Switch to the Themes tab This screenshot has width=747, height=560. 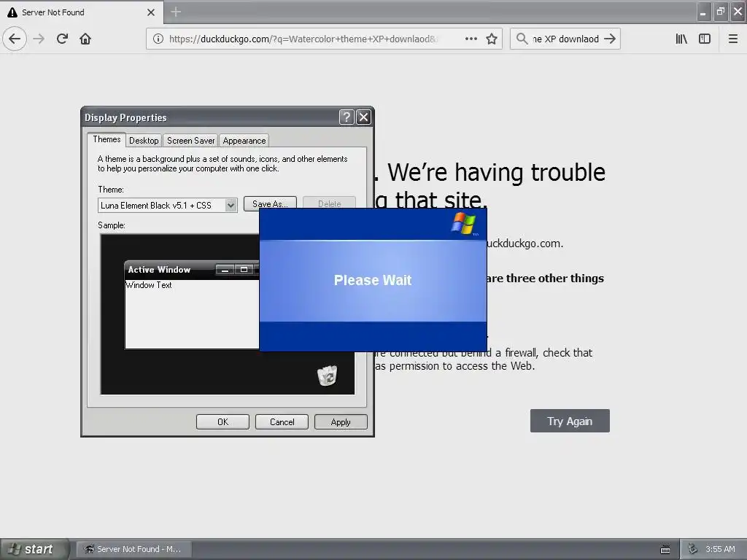(x=107, y=139)
